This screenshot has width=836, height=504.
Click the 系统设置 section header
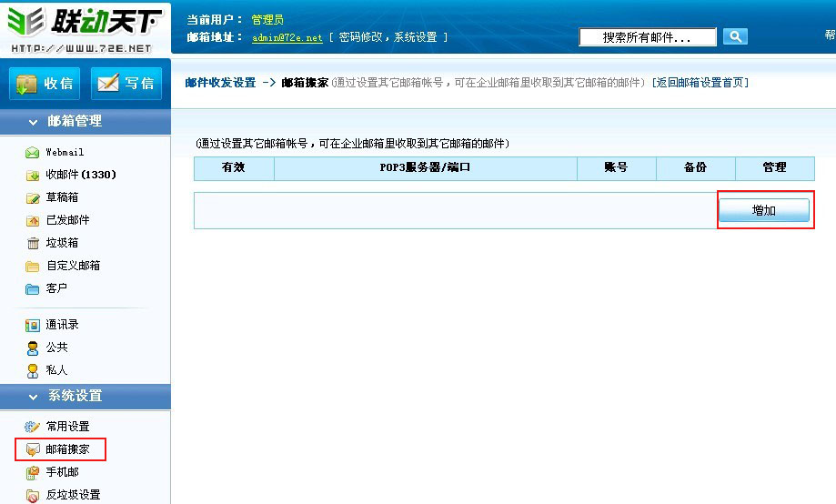click(86, 397)
